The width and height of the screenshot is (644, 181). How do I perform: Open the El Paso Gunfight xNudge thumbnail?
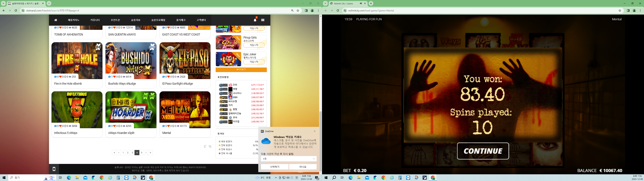tap(185, 61)
